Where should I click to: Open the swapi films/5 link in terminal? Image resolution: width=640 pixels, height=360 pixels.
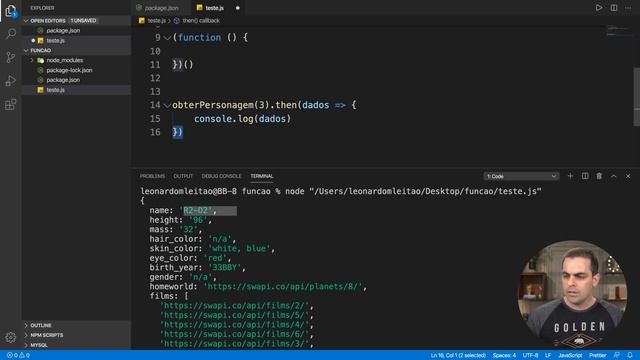point(236,315)
